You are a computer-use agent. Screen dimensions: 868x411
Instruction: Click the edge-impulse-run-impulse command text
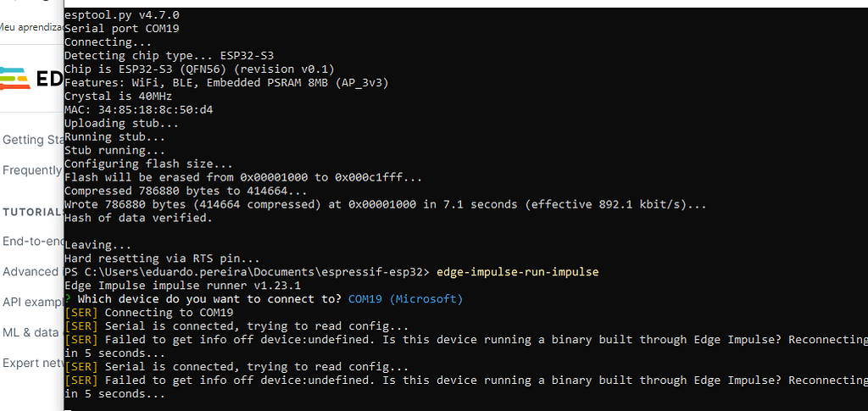pyautogui.click(x=518, y=272)
